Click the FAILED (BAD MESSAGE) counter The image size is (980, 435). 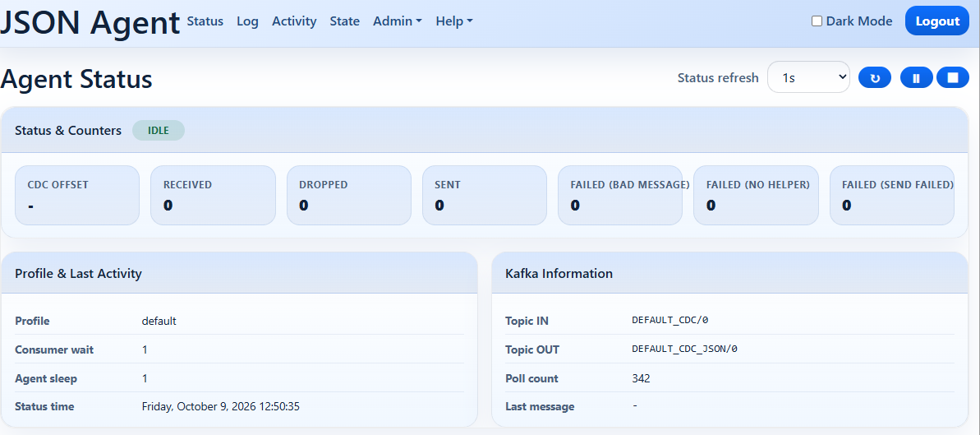click(620, 195)
